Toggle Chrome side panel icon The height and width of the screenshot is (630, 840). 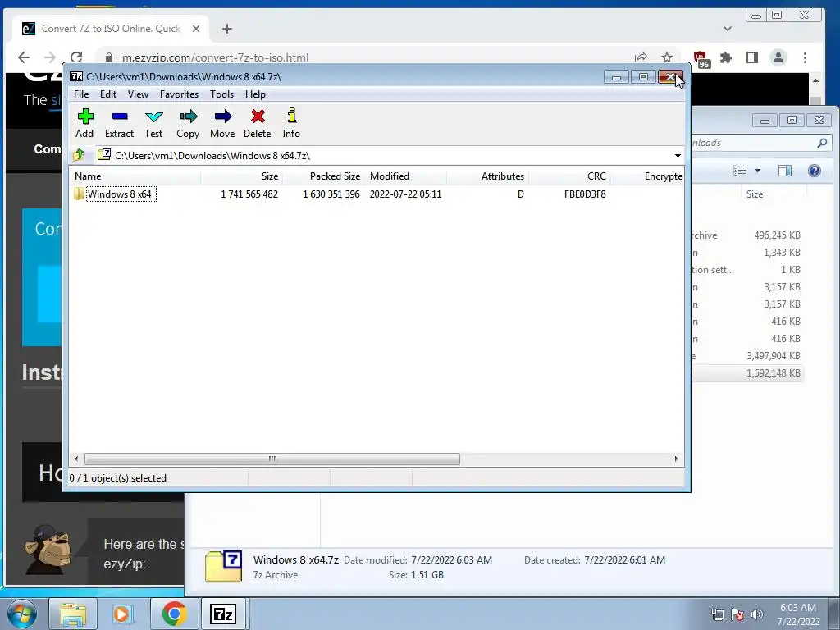point(752,57)
